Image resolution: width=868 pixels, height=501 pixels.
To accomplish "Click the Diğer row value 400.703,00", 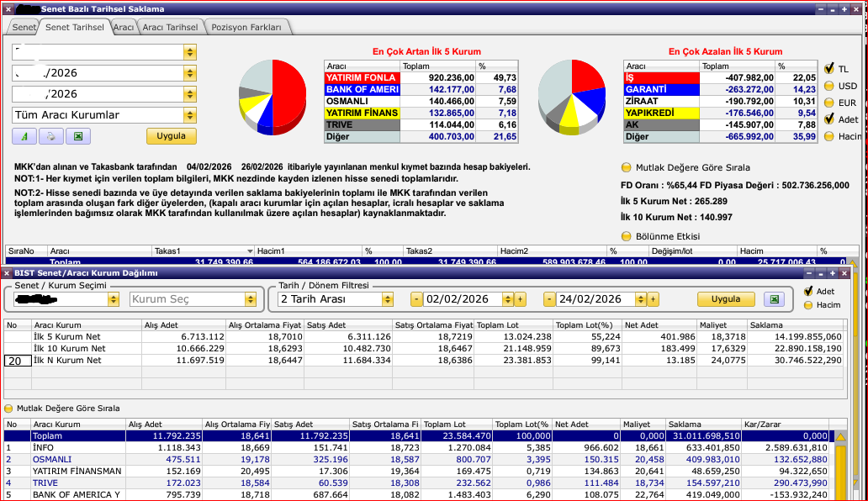I will (451, 136).
